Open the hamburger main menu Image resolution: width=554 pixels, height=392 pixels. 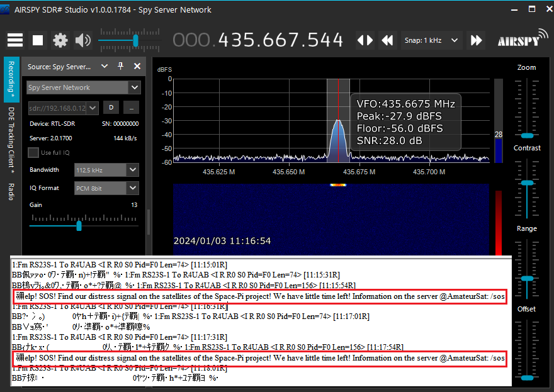point(15,40)
